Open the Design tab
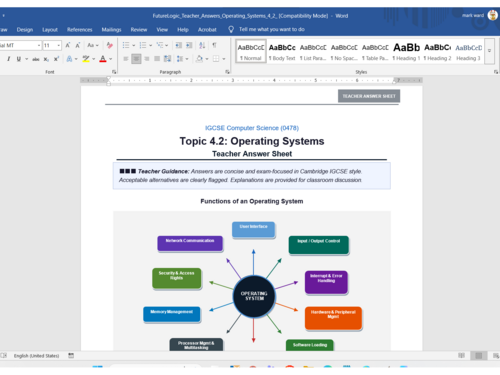Viewport: 500px width, 375px height. coord(25,30)
